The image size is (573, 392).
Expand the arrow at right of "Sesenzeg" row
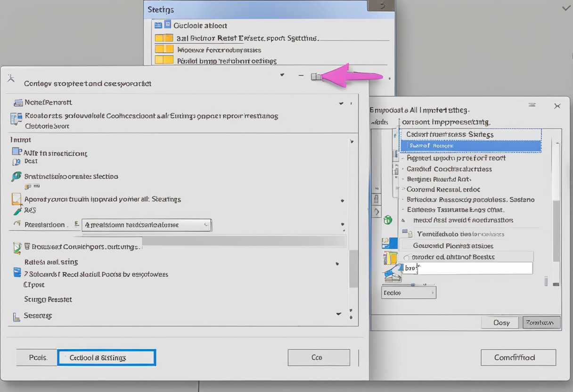pyautogui.click(x=338, y=313)
